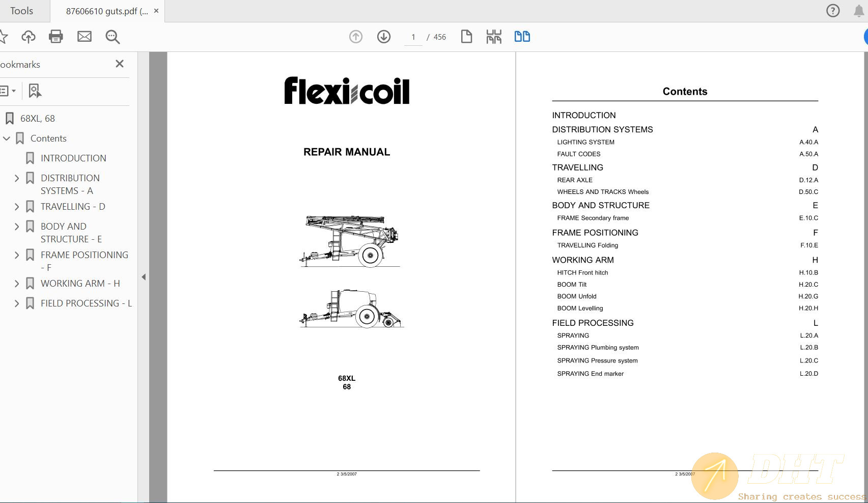Open the WORKING ARM - H bookmark
868x503 pixels.
tap(80, 283)
